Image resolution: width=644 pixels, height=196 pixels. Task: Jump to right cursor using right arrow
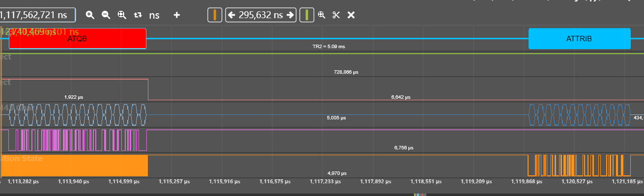(290, 15)
